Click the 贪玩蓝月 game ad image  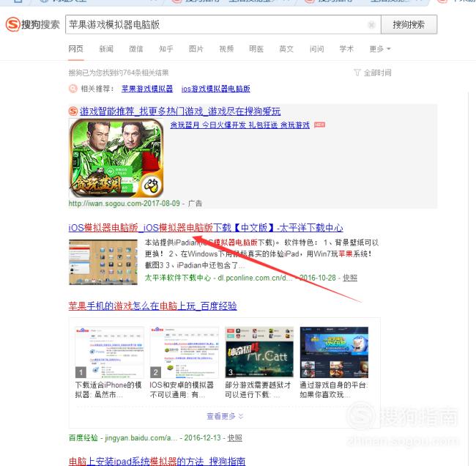point(116,158)
